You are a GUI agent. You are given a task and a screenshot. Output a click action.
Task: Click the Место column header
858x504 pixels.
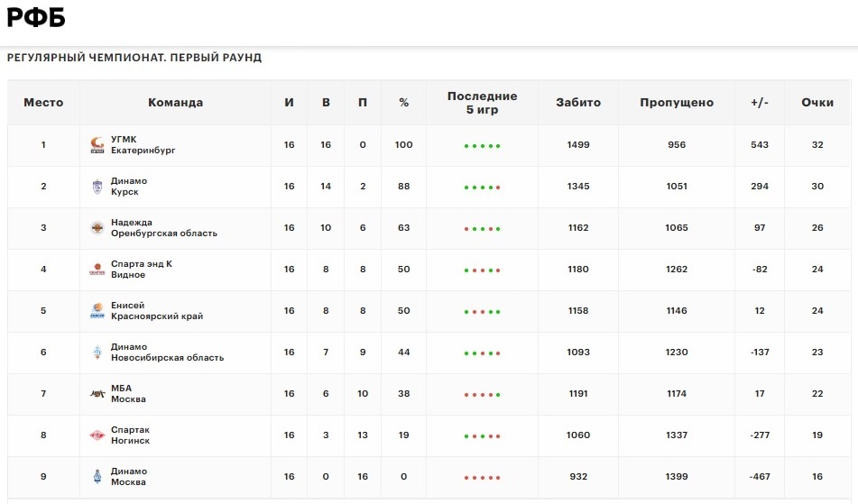(x=43, y=103)
